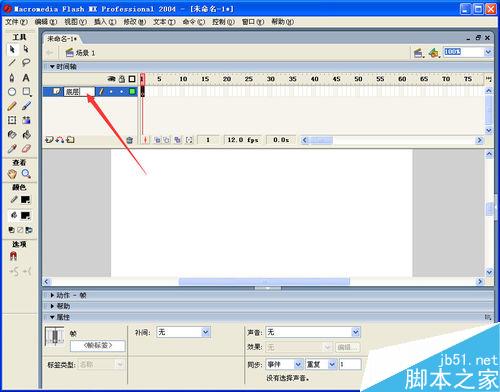Viewport: 500px width, 392px height.
Task: Select the Subselection tool
Action: [x=26, y=49]
